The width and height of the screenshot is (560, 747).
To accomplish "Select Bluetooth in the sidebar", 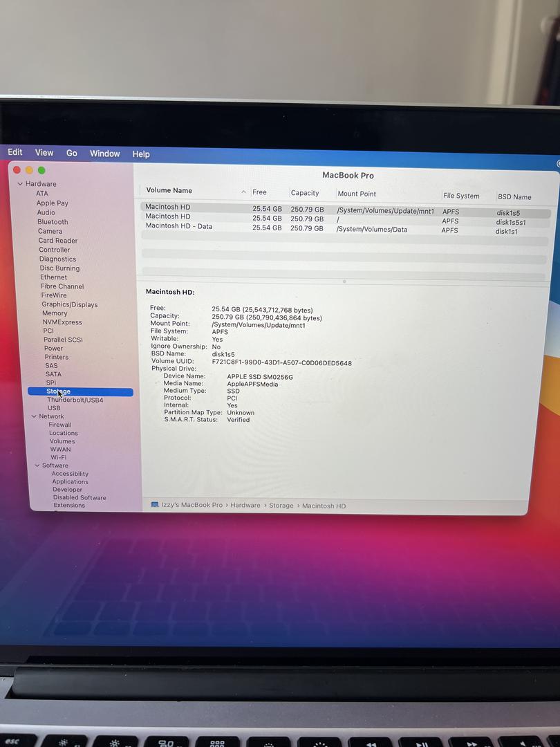I will point(53,222).
